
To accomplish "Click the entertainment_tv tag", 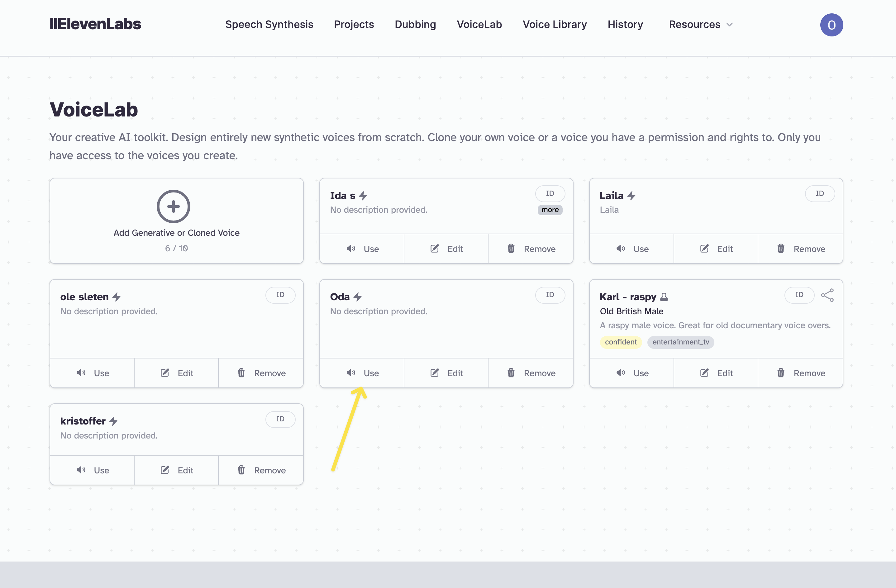I will 680,342.
